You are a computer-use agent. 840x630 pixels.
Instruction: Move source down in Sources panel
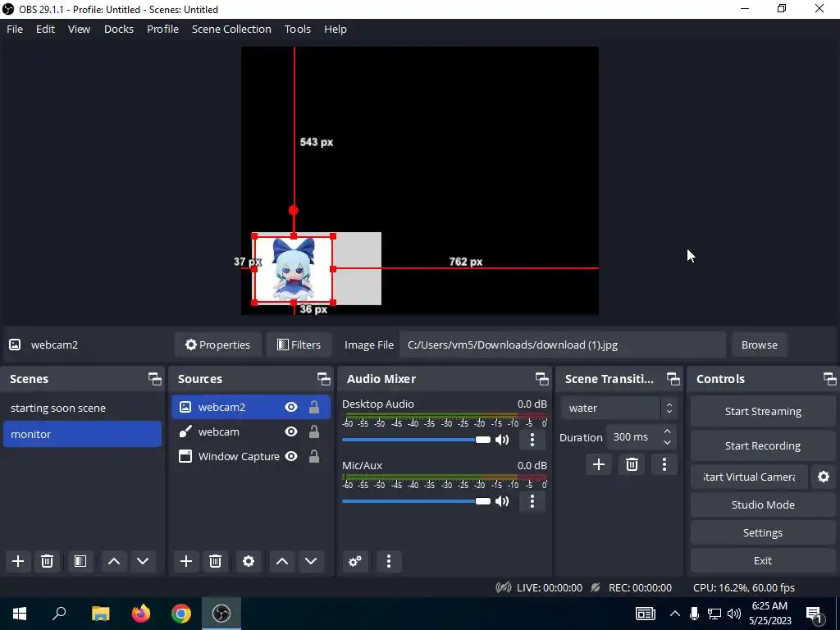pyautogui.click(x=311, y=561)
